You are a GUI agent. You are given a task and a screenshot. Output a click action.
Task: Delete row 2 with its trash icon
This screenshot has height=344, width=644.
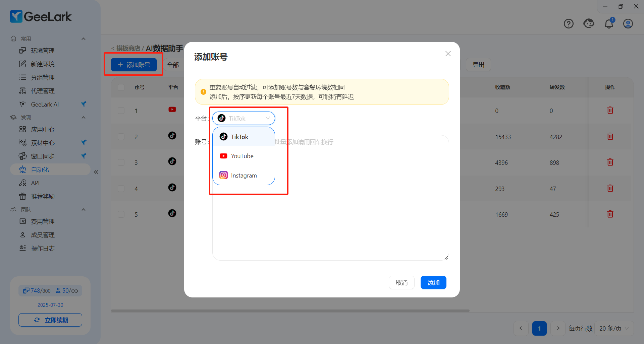coord(610,136)
